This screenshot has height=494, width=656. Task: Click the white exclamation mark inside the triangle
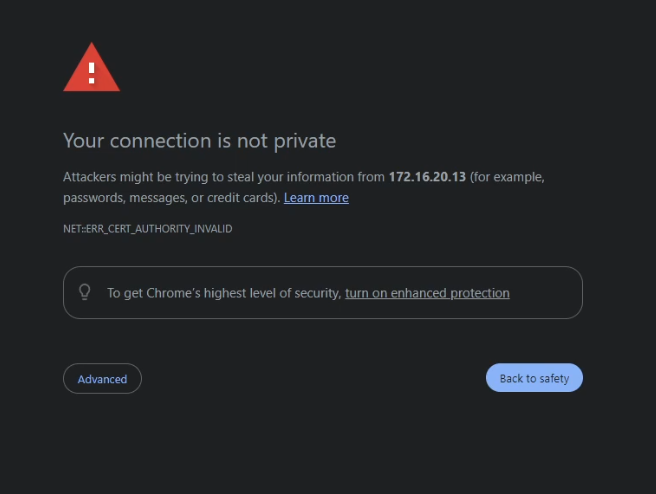pos(92,74)
